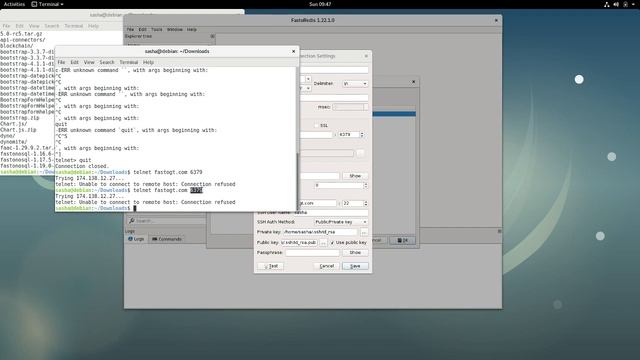Close the Explorer tree panel
This screenshot has width=640, height=360.
point(212,36)
